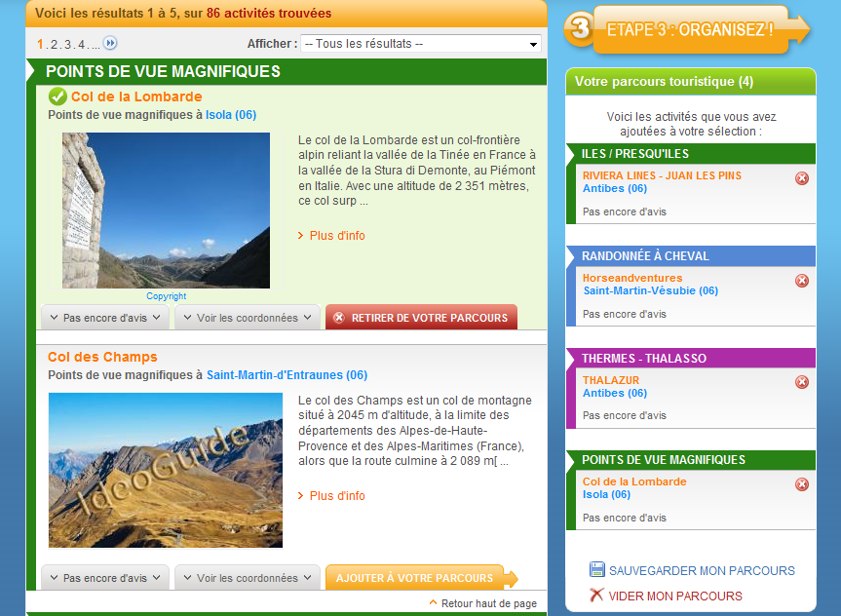Viewport: 841px width, 616px height.
Task: Delete THALAZUR from the selected activities
Action: click(x=801, y=382)
